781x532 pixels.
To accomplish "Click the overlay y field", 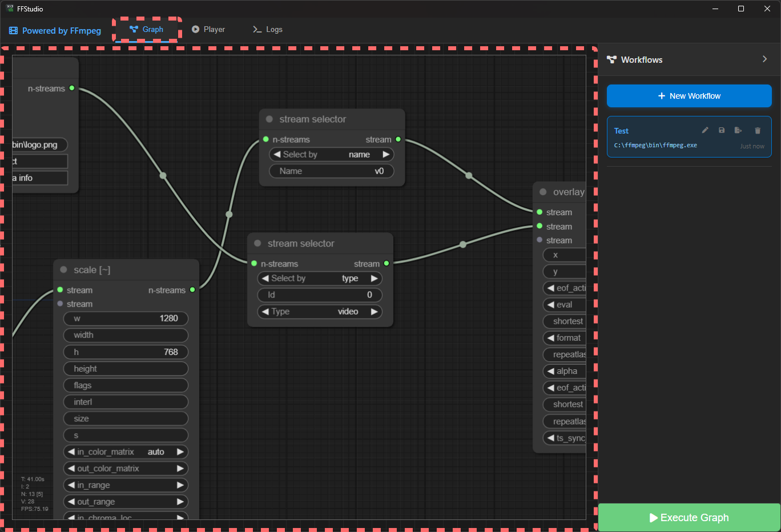I will tap(565, 272).
